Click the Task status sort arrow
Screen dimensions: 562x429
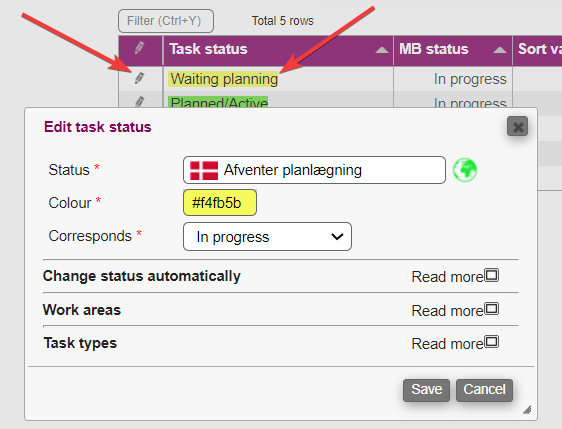tap(381, 50)
